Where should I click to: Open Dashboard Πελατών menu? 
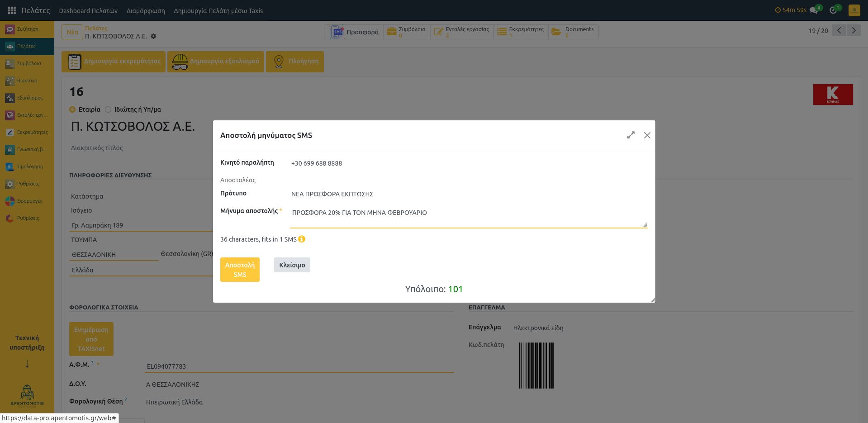coord(88,10)
